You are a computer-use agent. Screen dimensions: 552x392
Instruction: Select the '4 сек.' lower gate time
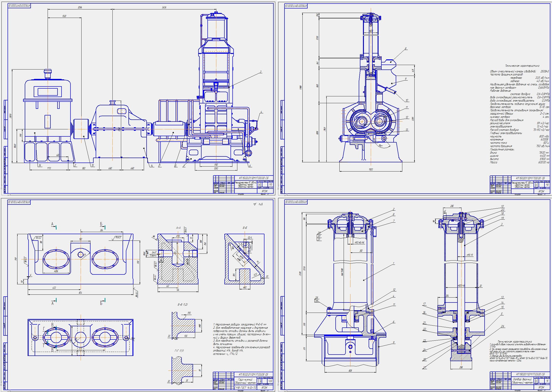[546, 117]
